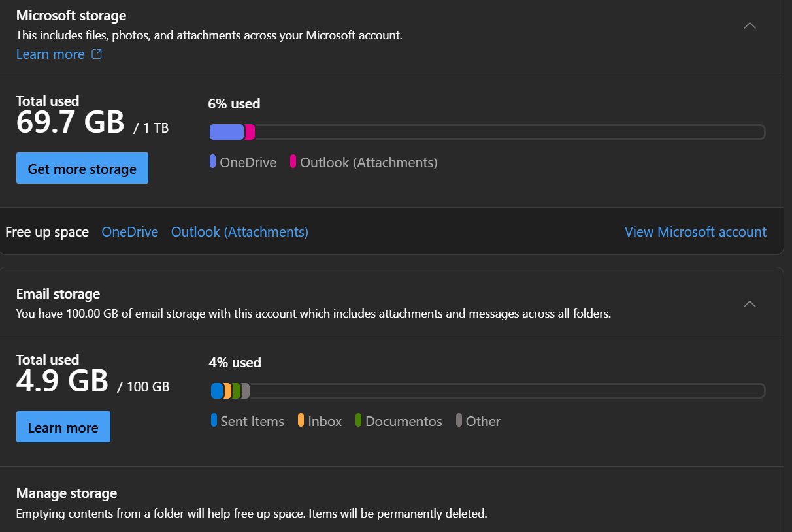Open the Learn more link under Microsoft storage

click(x=50, y=54)
